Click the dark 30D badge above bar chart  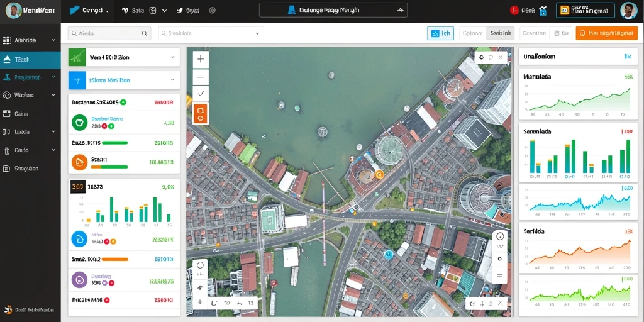(x=78, y=186)
